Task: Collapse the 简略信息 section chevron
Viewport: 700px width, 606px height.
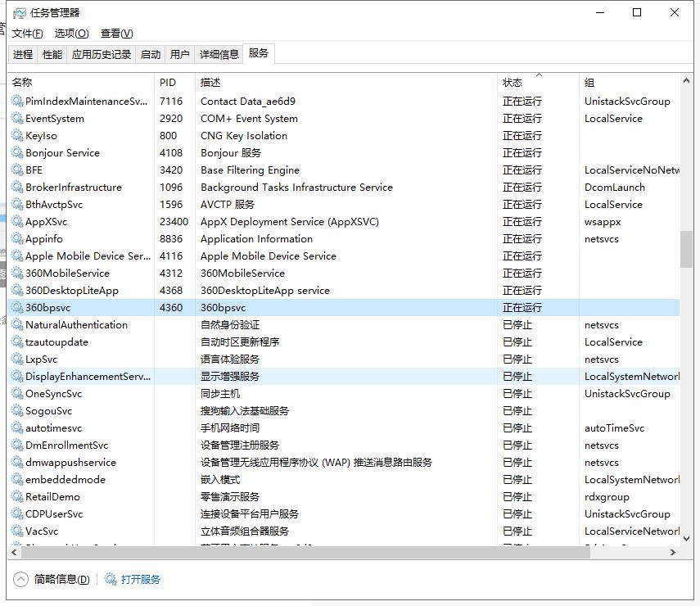Action: 18,578
